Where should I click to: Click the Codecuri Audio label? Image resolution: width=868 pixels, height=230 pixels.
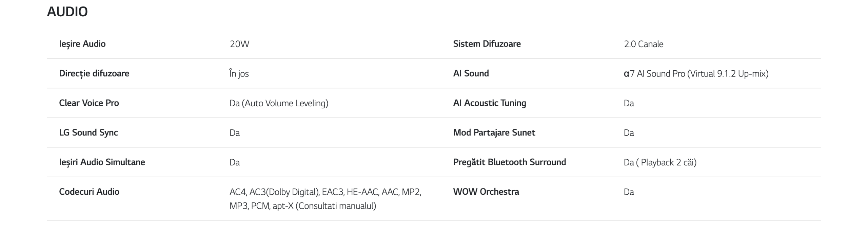click(89, 192)
